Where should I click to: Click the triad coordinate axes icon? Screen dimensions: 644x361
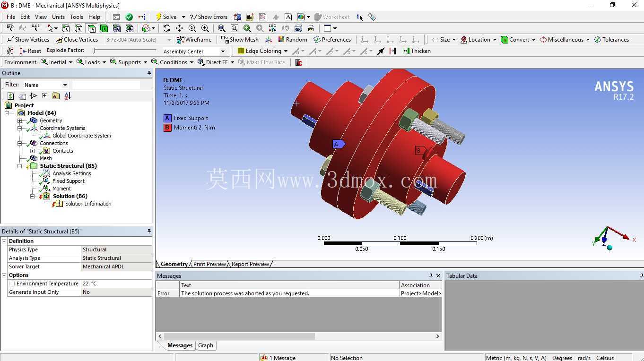point(269,40)
